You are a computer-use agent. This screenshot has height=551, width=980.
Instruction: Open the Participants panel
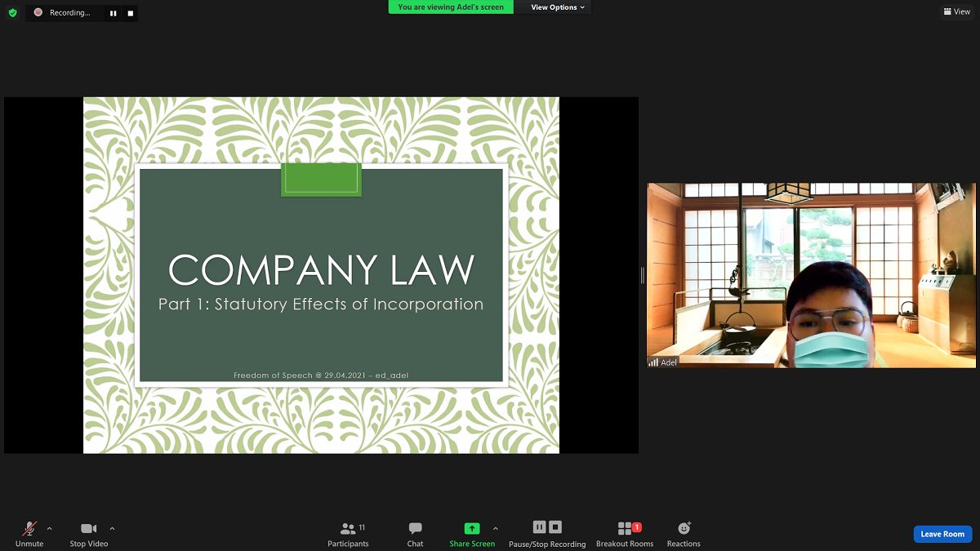coord(349,534)
